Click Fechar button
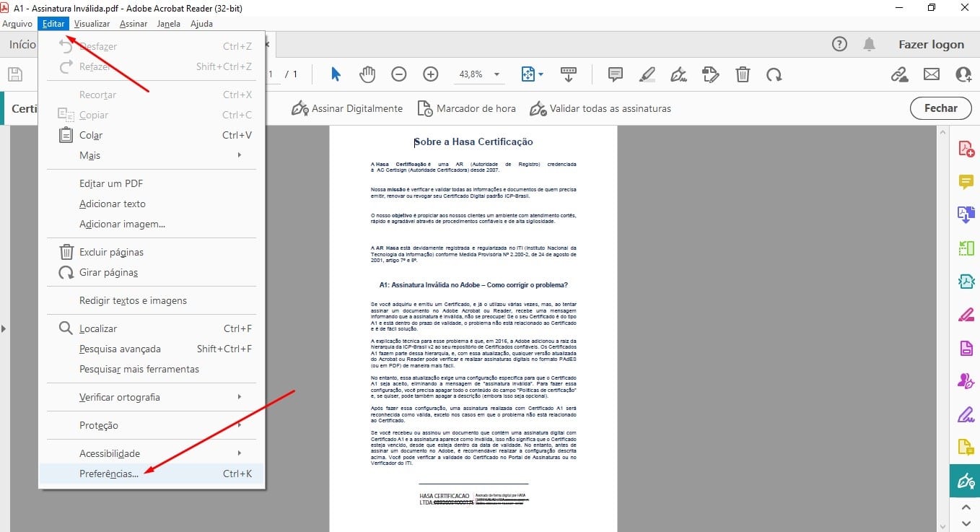 pos(940,108)
